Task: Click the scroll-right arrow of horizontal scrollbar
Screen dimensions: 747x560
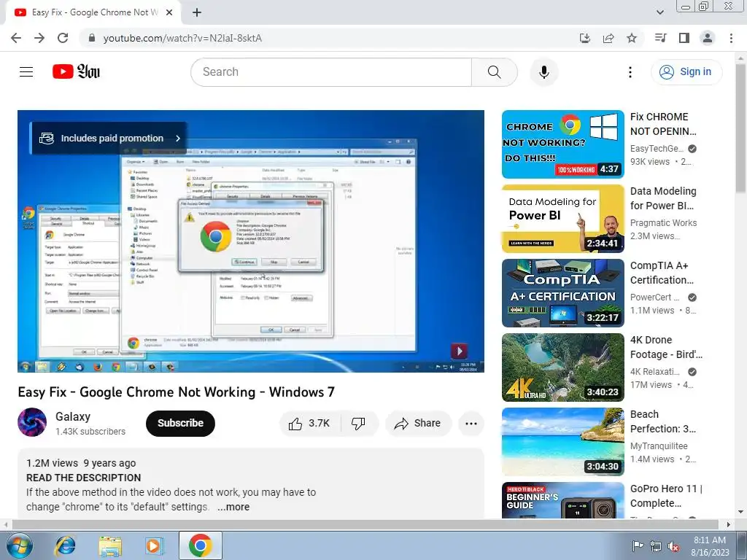Action: [x=729, y=524]
